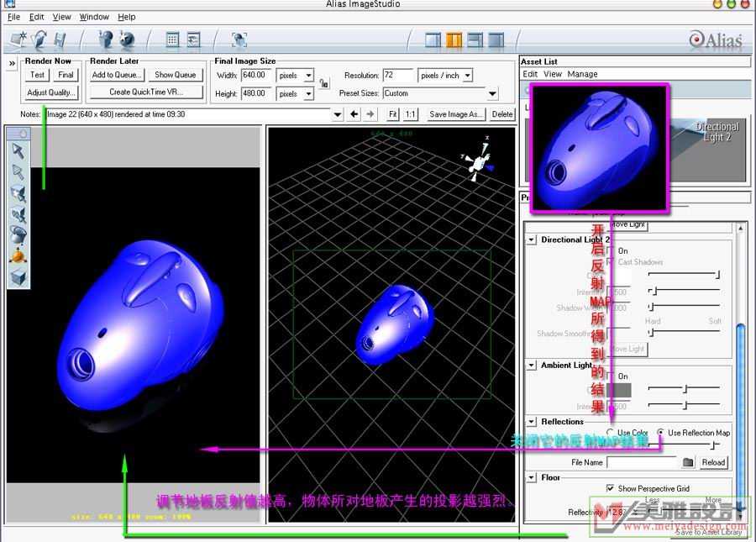The image size is (756, 542).
Task: Choose the third window layout icon
Action: click(475, 39)
